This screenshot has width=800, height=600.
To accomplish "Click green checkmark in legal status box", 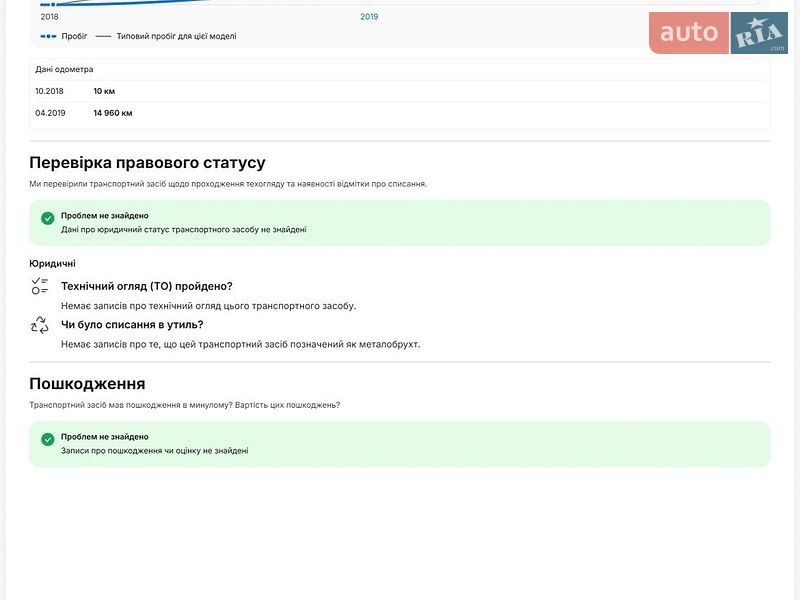I will [47, 218].
